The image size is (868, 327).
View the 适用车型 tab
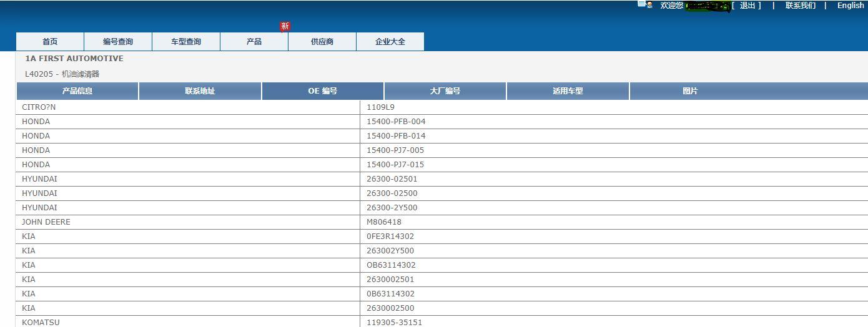(568, 91)
